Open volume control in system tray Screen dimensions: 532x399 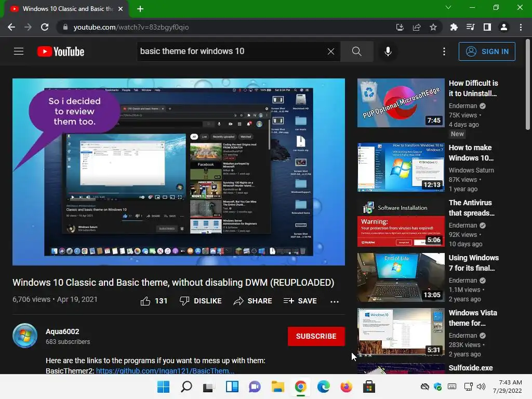coord(481,387)
